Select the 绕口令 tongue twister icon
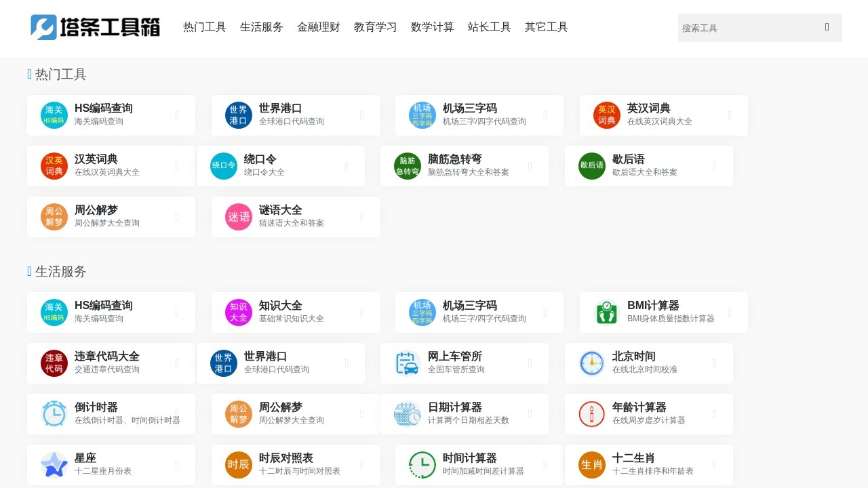 (x=223, y=165)
